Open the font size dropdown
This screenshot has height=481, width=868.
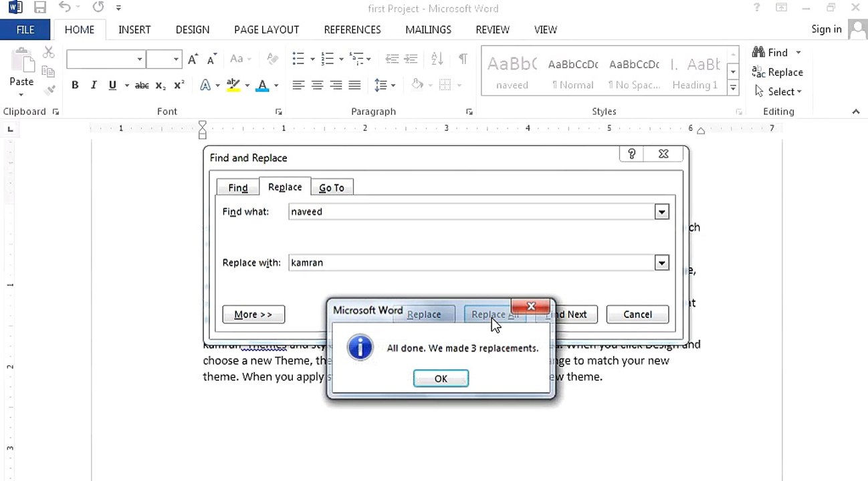click(176, 59)
